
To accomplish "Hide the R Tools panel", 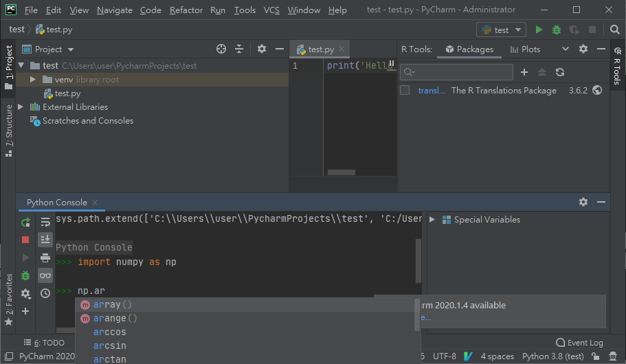I will (x=601, y=49).
